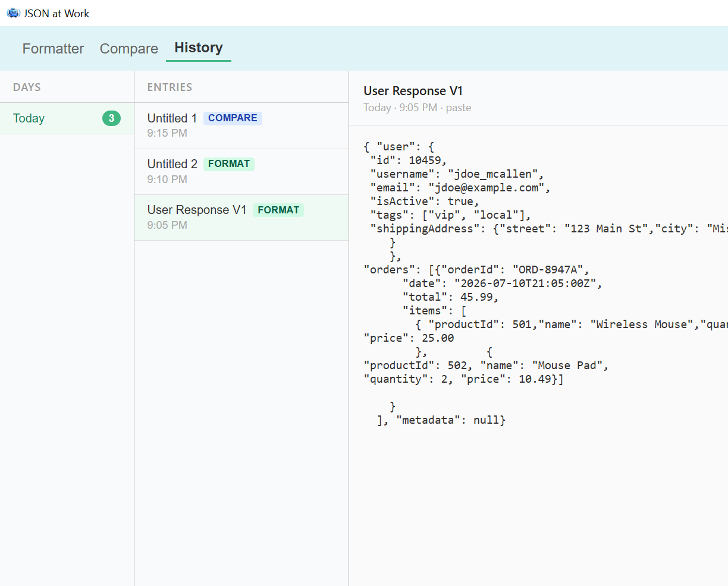Click the "tags": ["vip", "local"] line
The height and width of the screenshot is (586, 728).
450,215
